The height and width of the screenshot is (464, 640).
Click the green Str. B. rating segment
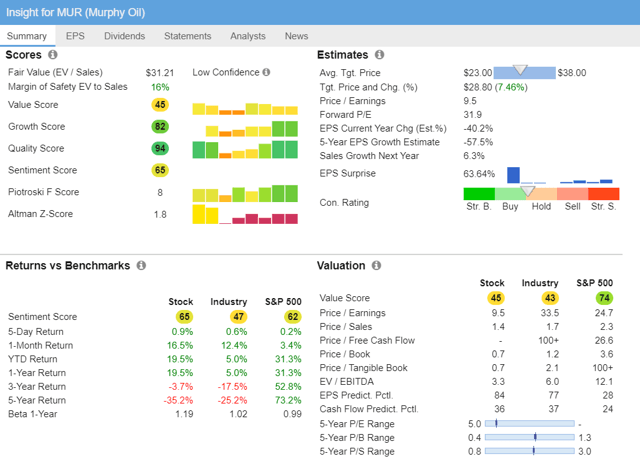click(479, 193)
